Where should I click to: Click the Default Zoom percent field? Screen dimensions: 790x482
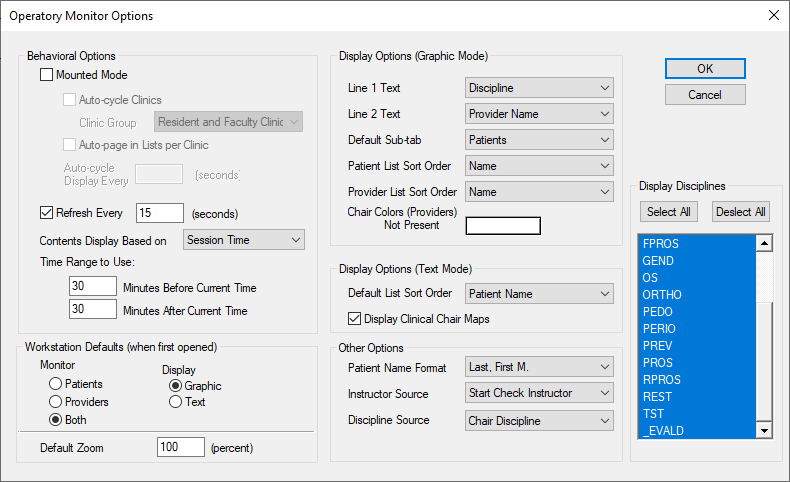tap(180, 447)
